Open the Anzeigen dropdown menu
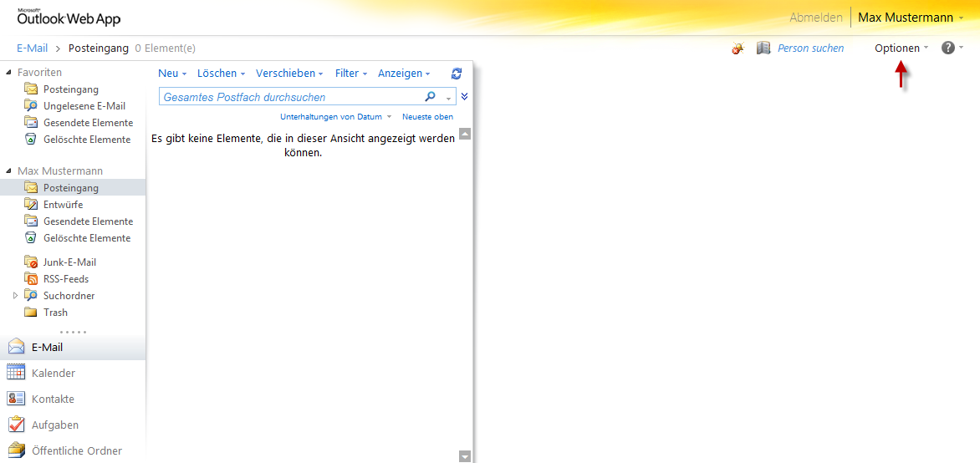 click(x=404, y=73)
